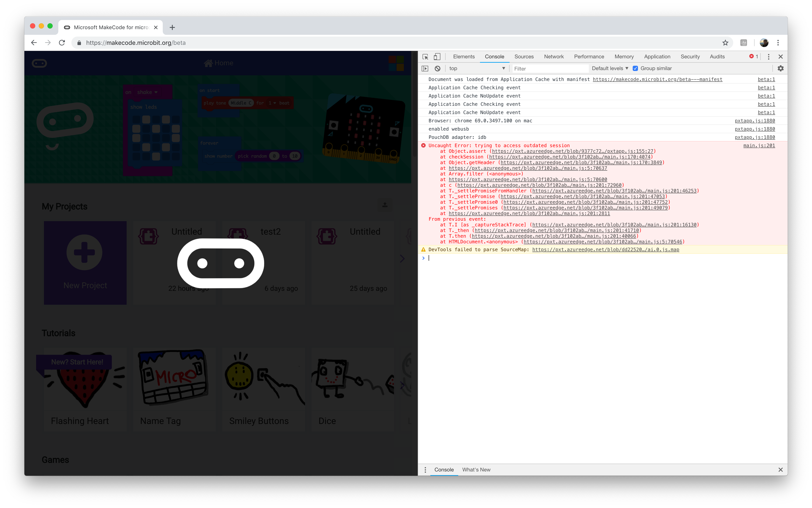Open drawer three-dot menu beside Console
Viewport: 812px width, 508px height.
tap(425, 470)
